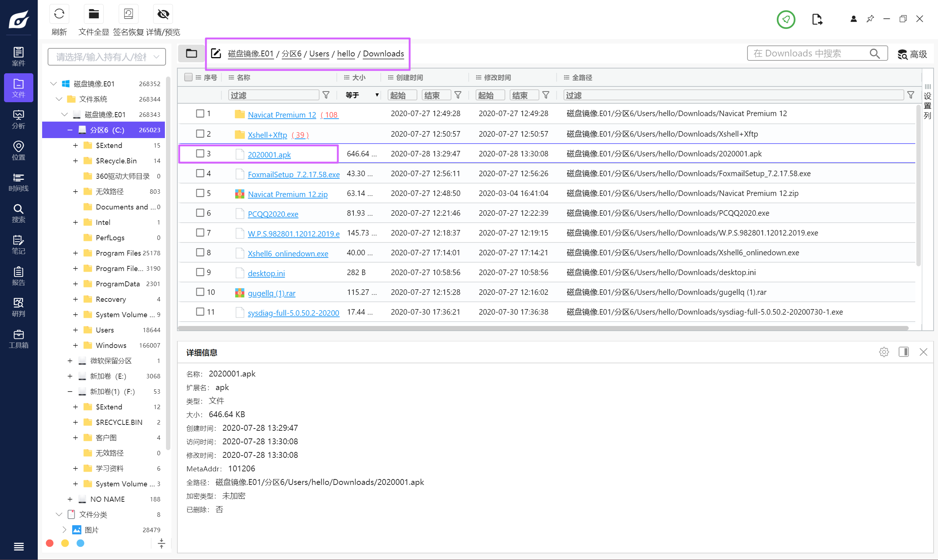Click the yellow color dot
The image size is (938, 560).
pyautogui.click(x=65, y=543)
